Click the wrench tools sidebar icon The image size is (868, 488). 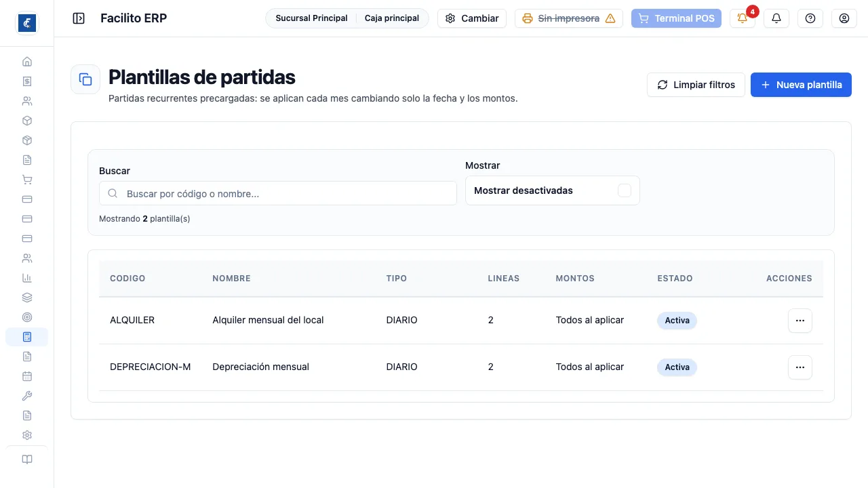[x=27, y=396]
